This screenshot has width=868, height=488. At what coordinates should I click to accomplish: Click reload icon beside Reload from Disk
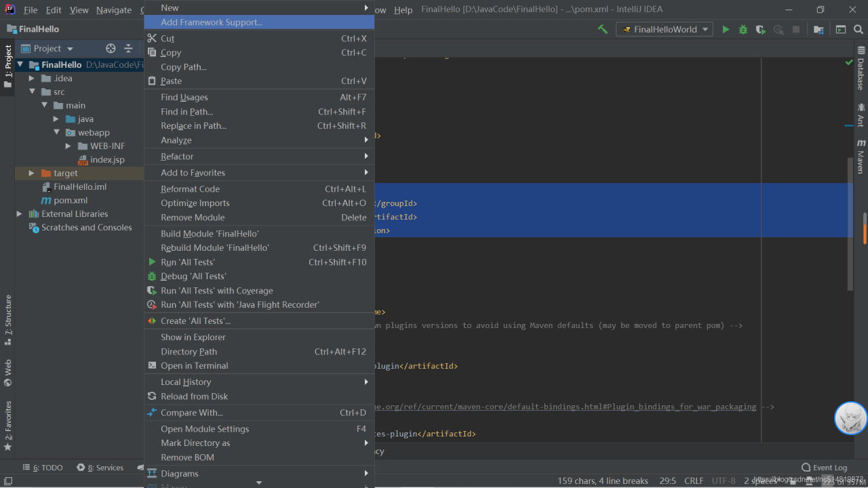[x=153, y=396]
